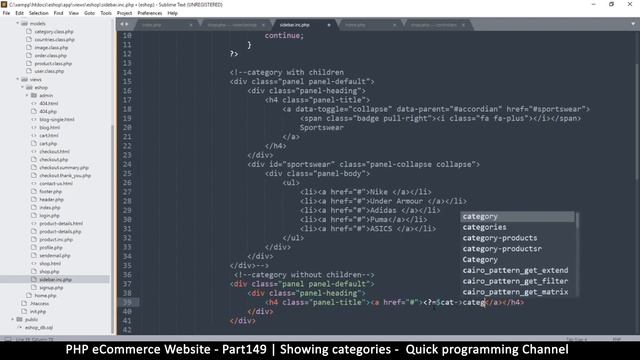Choose 'categories' autocomplete suggestion

click(x=518, y=227)
